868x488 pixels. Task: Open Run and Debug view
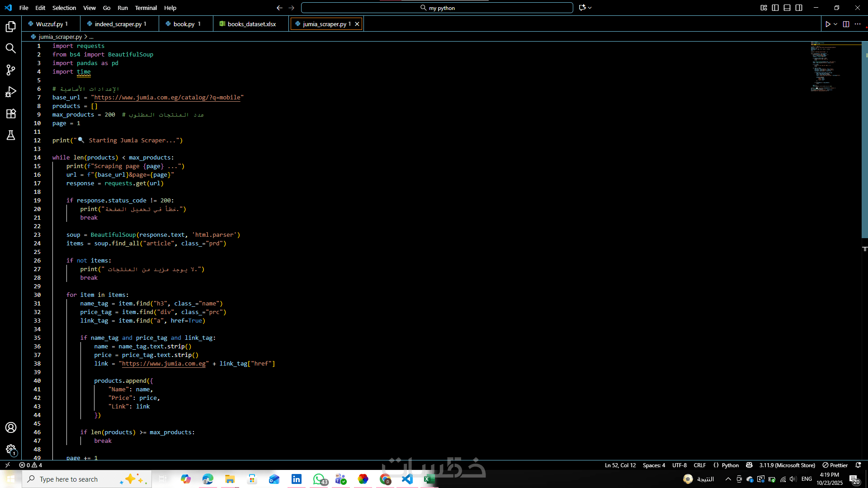click(x=11, y=92)
